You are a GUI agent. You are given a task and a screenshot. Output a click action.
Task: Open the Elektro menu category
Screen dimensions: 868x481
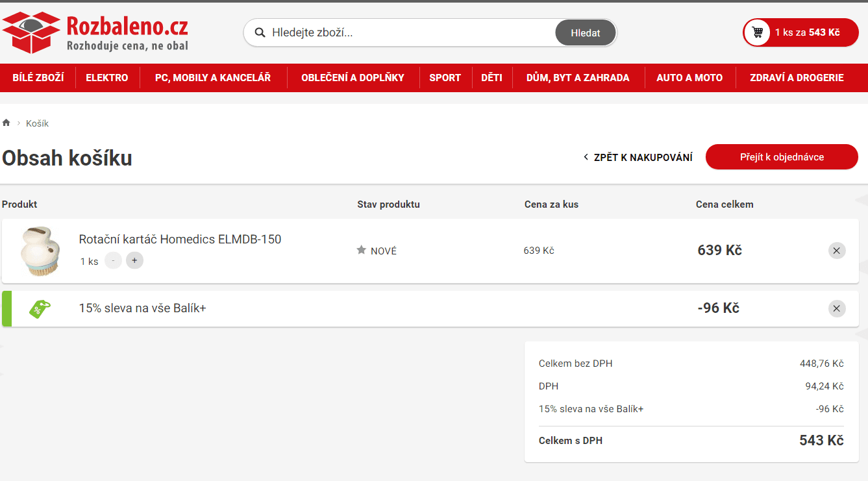click(x=107, y=78)
